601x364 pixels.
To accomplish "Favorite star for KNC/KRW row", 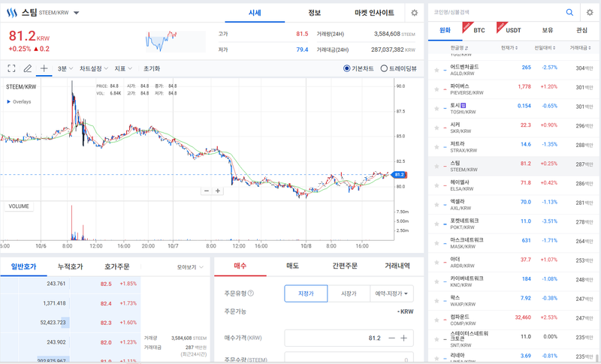I will (x=436, y=281).
